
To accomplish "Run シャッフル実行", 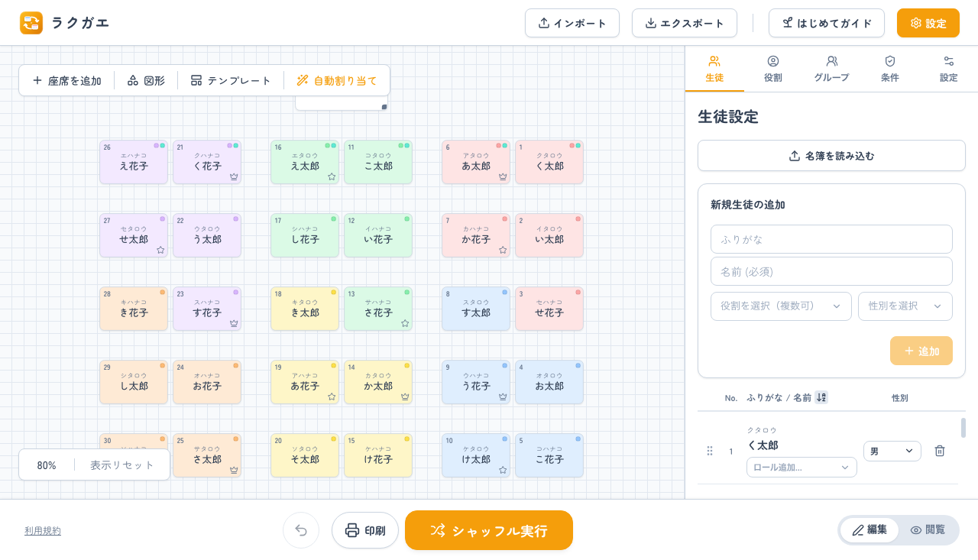I will tap(489, 530).
